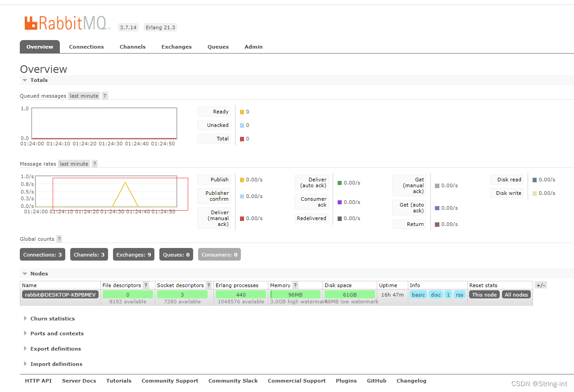Click the Memory usage bar 96MB
This screenshot has width=574, height=392.
[295, 295]
